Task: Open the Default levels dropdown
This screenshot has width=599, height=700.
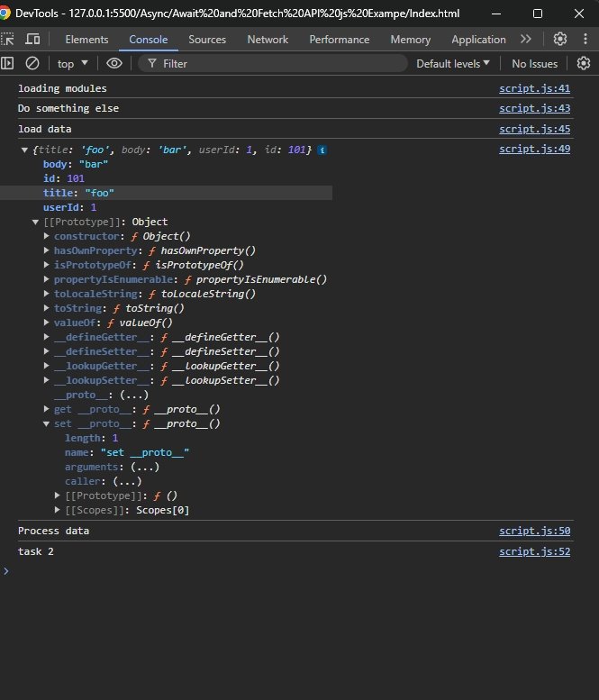Action: (x=452, y=63)
